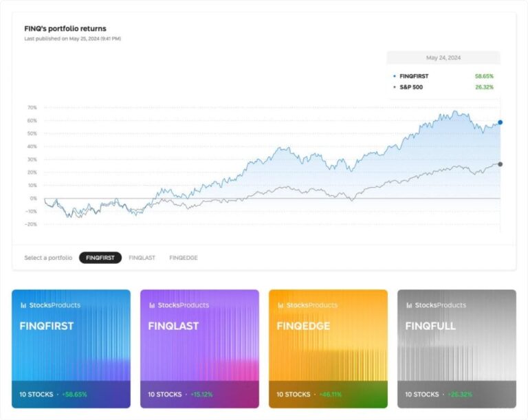
Task: Click the StocksProducts icon on FINQEDGE card
Action: [x=280, y=305]
